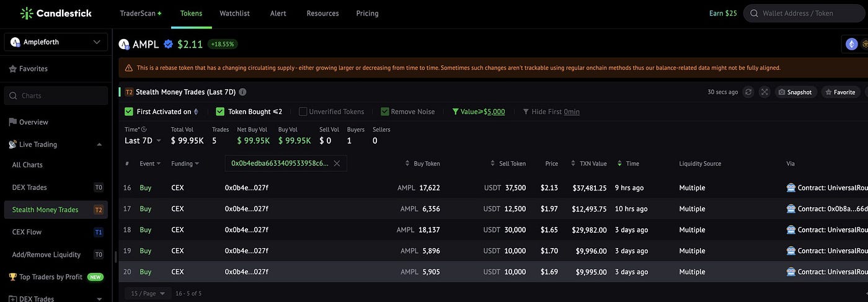Image resolution: width=868 pixels, height=302 pixels.
Task: Click the +18.55% price change badge
Action: pyautogui.click(x=223, y=44)
